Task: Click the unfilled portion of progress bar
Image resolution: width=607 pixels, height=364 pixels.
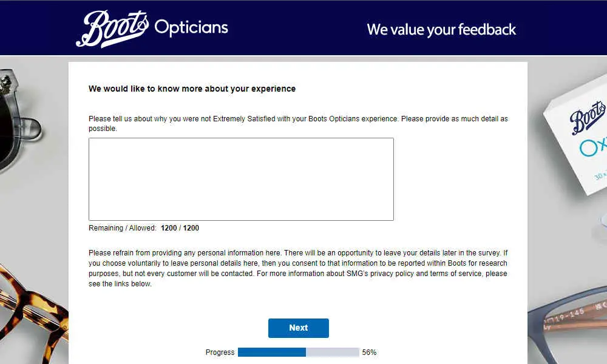Action: click(x=333, y=352)
